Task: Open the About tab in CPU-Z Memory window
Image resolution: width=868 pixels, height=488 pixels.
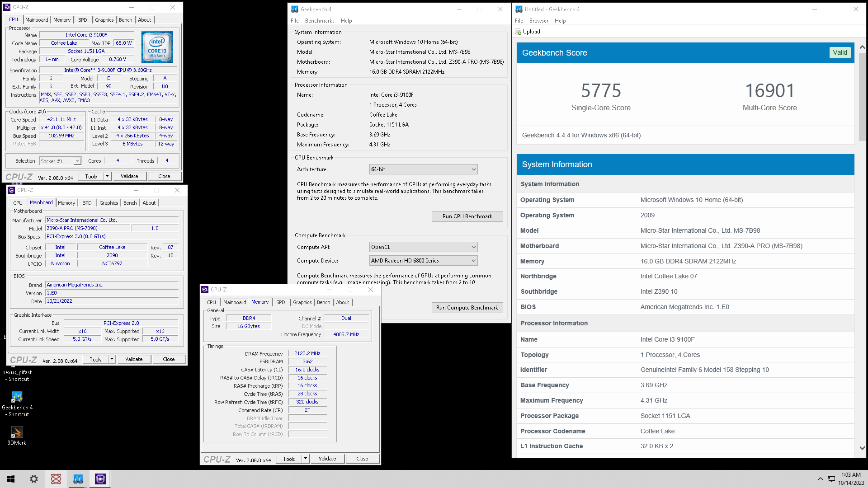Action: click(x=343, y=302)
